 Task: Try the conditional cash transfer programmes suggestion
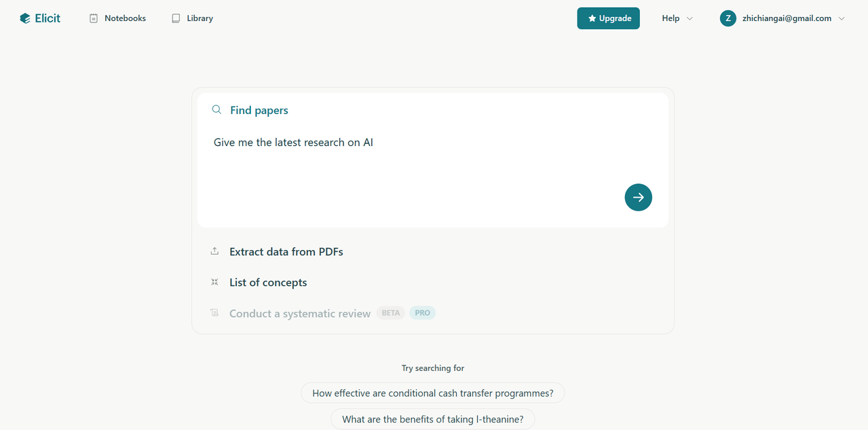tap(433, 393)
